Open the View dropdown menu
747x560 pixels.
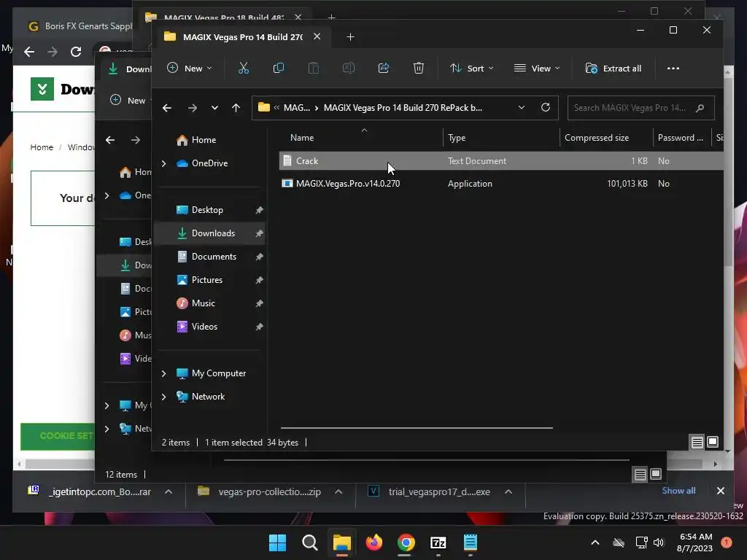tap(536, 69)
